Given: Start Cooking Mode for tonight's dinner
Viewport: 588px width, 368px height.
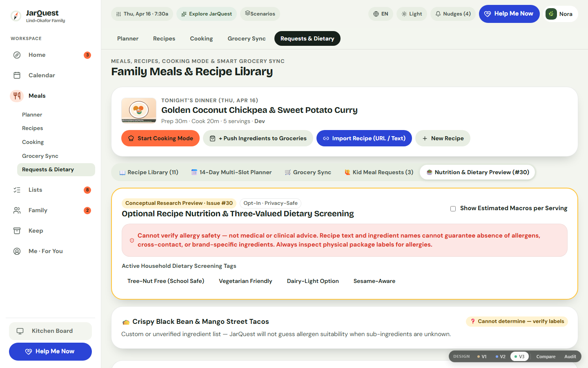Looking at the screenshot, I should (x=160, y=138).
